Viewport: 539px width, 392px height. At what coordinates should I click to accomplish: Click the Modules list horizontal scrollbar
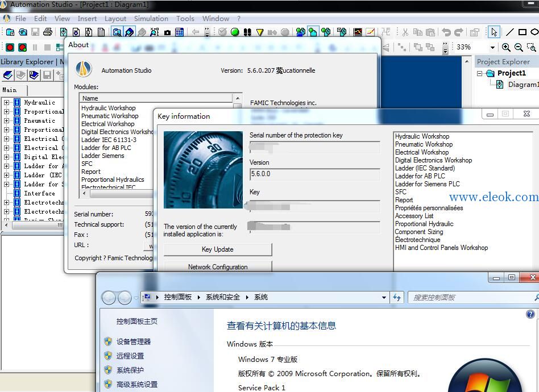117,194
